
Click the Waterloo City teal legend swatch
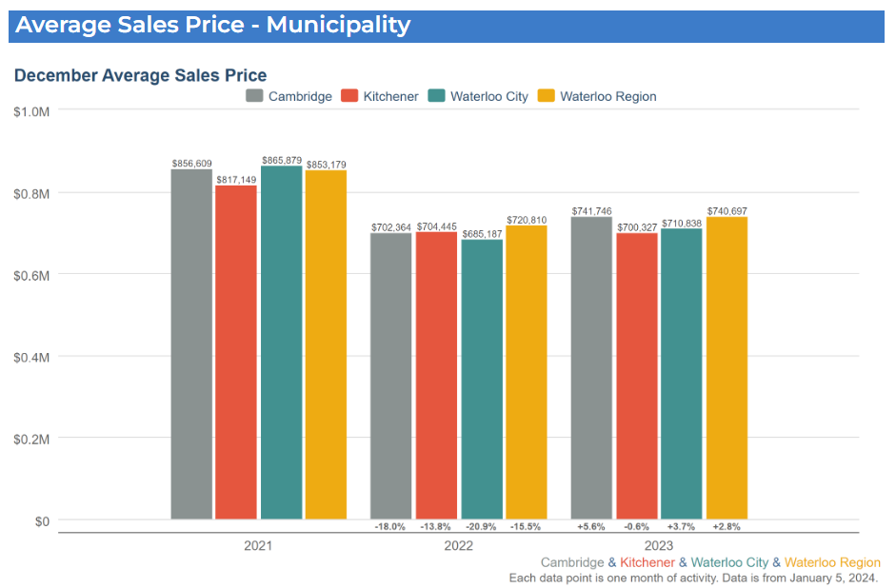pos(436,96)
